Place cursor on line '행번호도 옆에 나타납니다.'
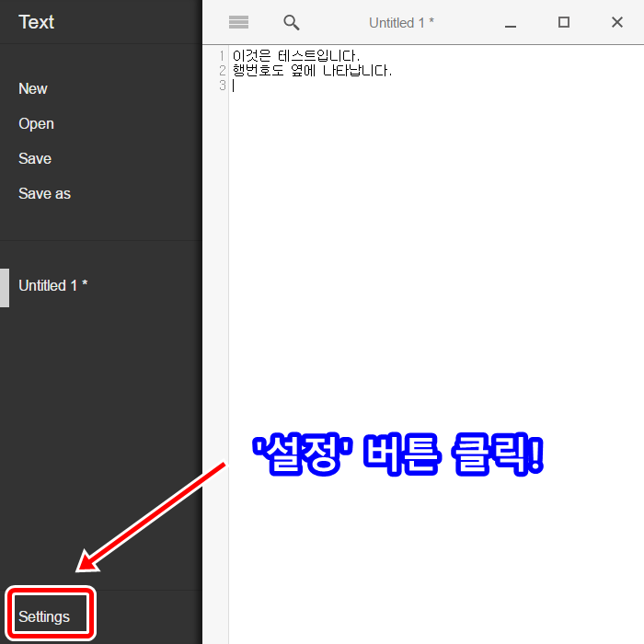Viewport: 644px width, 644px height. (x=312, y=70)
